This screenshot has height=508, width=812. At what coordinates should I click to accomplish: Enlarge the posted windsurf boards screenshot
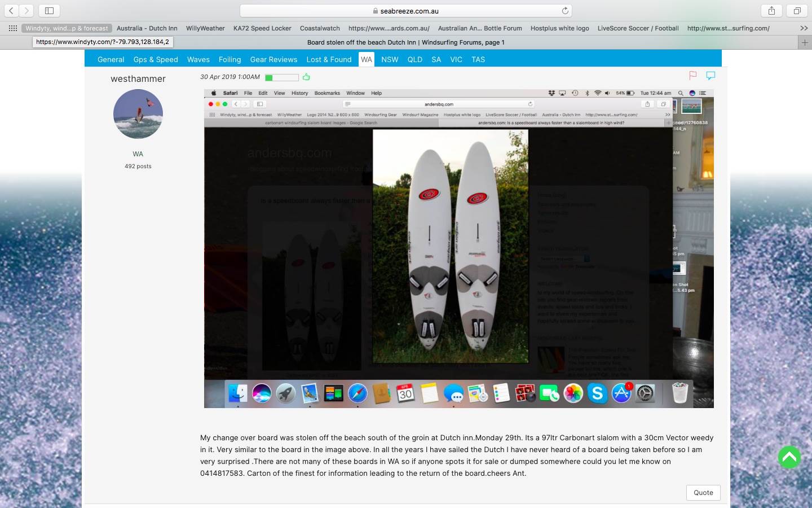tap(459, 248)
